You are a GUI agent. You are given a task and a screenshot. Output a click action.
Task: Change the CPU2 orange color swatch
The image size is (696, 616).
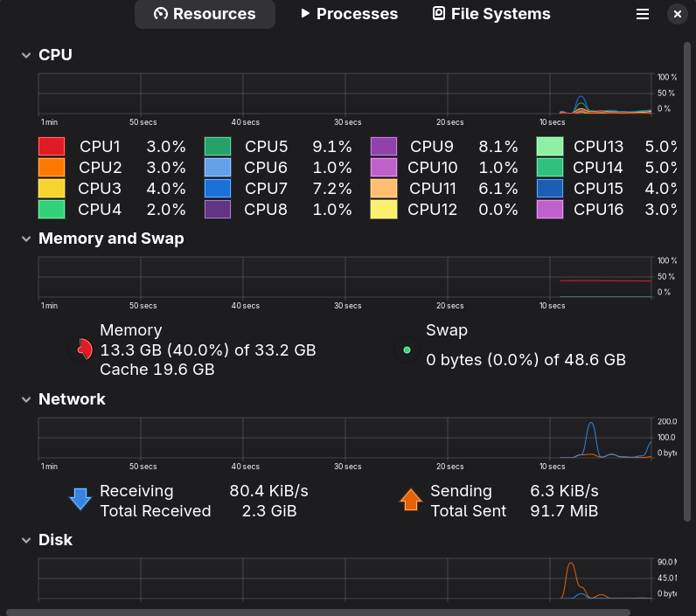[x=52, y=167]
